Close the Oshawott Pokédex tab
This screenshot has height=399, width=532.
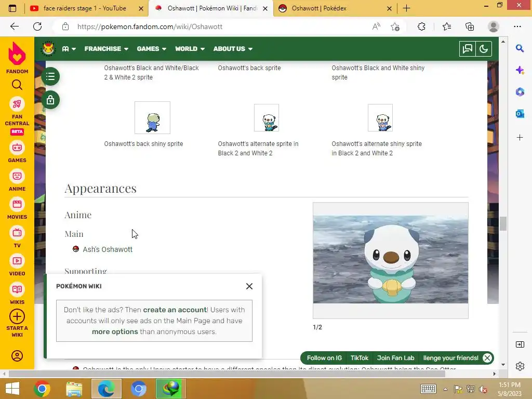390,8
